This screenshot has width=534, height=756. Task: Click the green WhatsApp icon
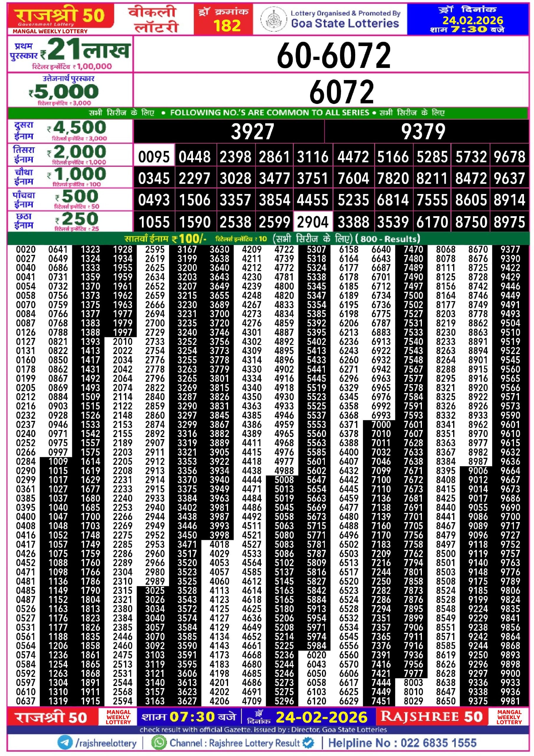coord(159,743)
